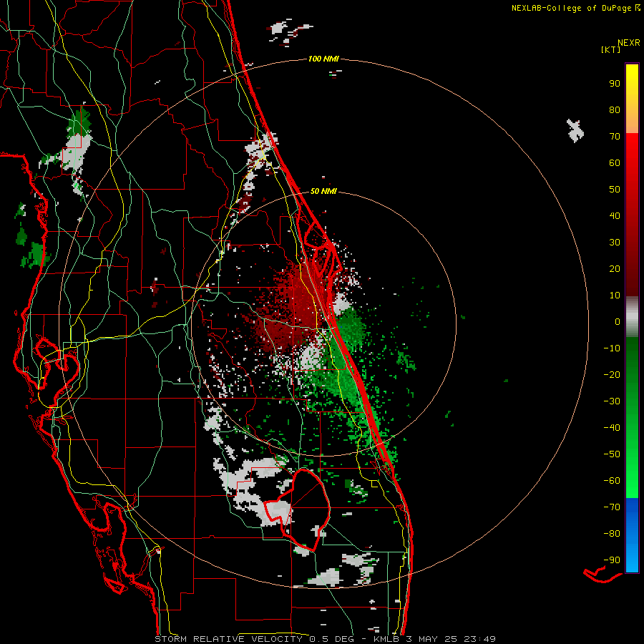Click the -30 legend value
644x644 pixels.
[612, 401]
